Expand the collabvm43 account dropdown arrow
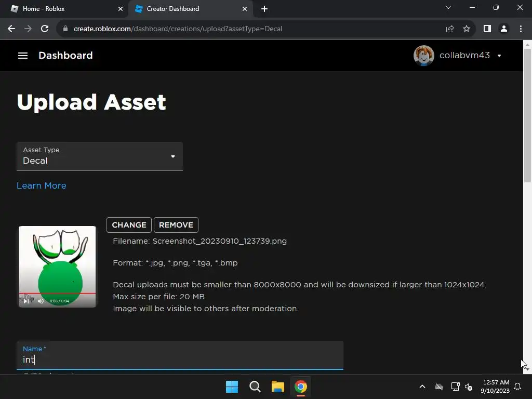The width and height of the screenshot is (532, 399). [x=499, y=56]
